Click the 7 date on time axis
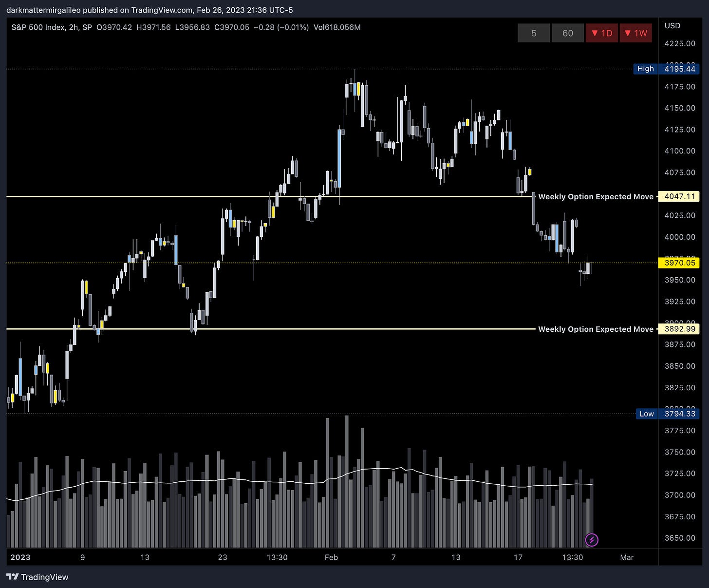 [393, 557]
